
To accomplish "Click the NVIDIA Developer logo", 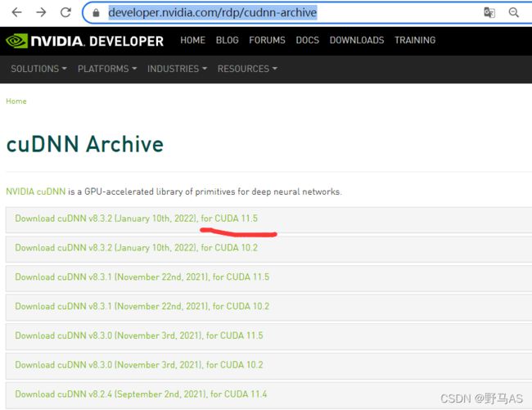I will [85, 41].
